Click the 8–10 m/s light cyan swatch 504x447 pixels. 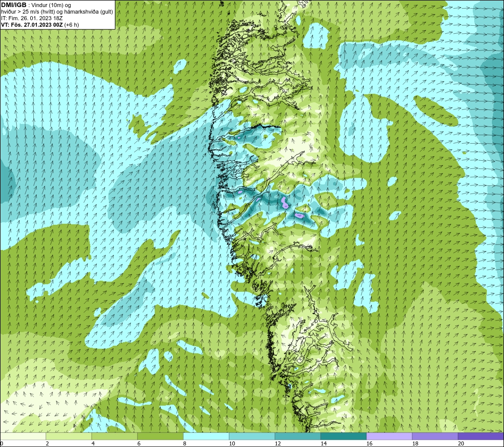click(206, 436)
